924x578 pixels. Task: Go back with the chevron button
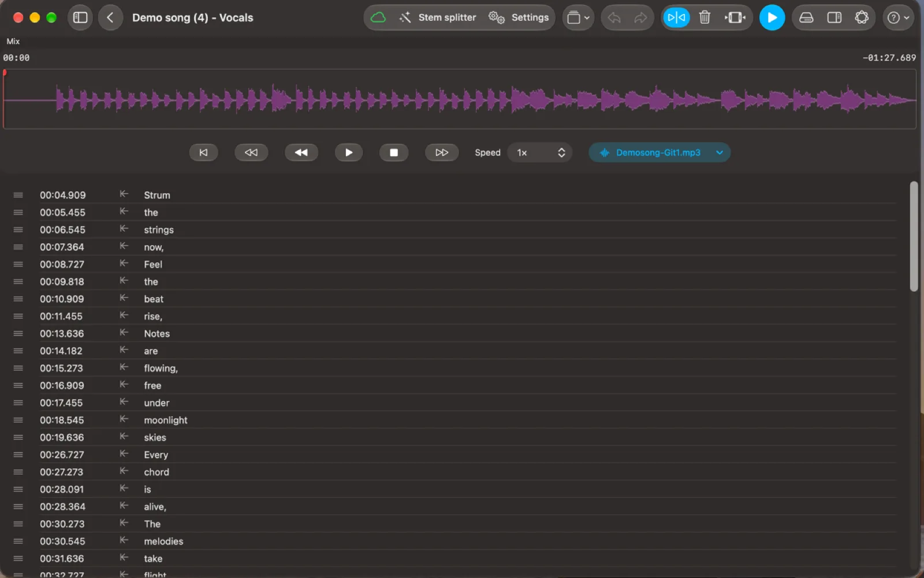click(x=110, y=17)
